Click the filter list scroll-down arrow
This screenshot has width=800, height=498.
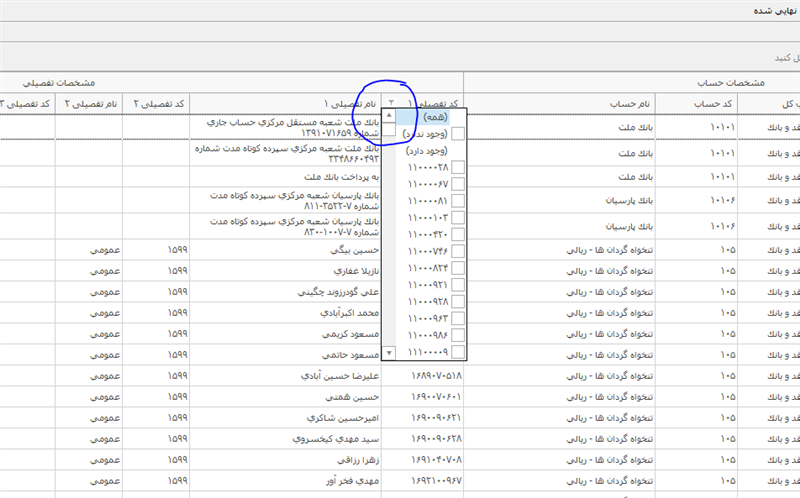(x=390, y=352)
